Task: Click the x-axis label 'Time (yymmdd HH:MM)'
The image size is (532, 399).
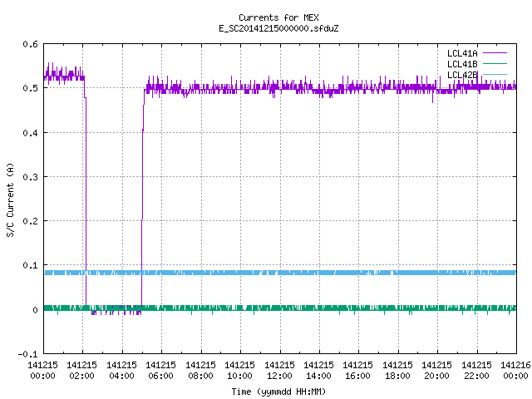Action: tap(278, 392)
